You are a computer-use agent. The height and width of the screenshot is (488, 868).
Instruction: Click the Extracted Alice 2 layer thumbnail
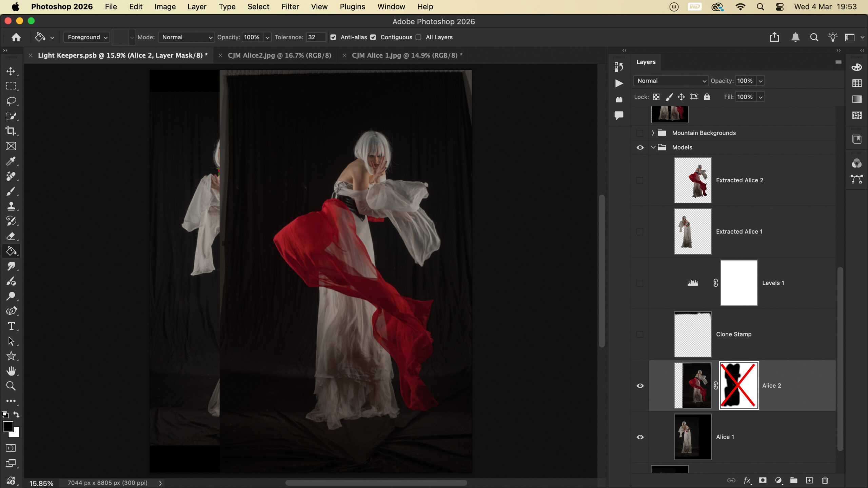click(x=692, y=180)
